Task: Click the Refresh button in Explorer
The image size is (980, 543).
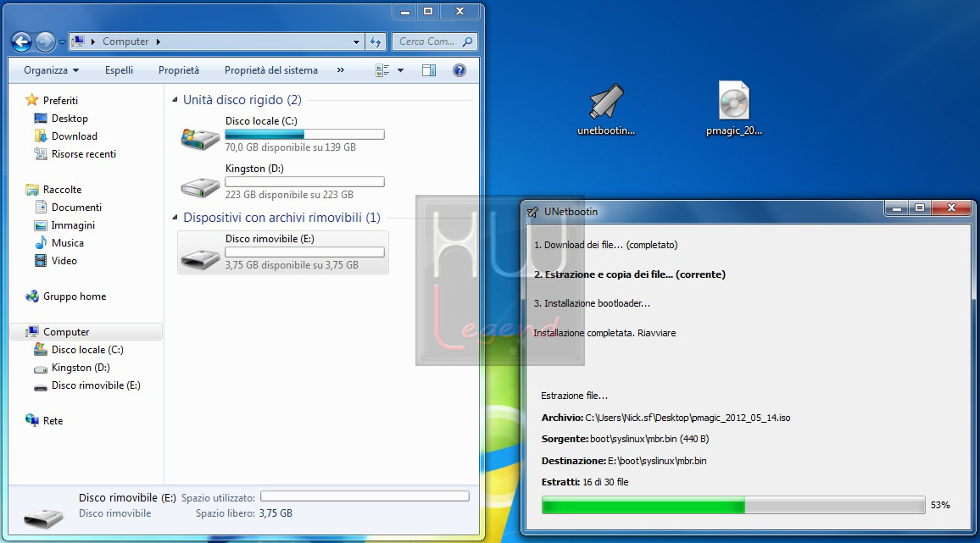Action: coord(376,42)
